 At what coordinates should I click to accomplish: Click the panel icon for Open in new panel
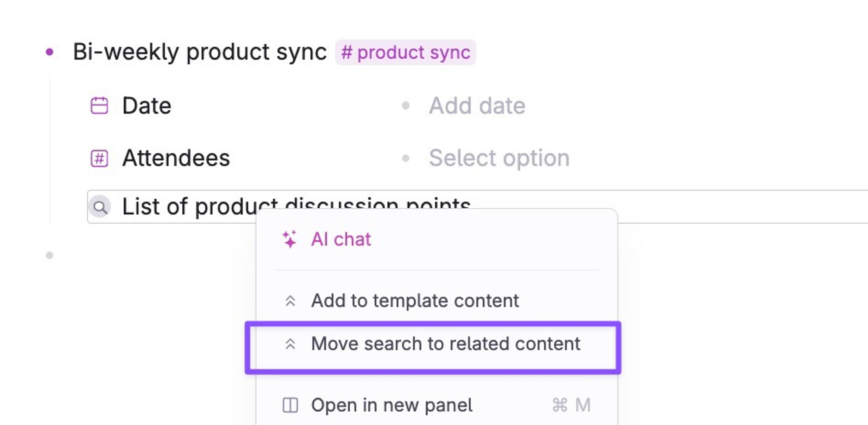290,405
